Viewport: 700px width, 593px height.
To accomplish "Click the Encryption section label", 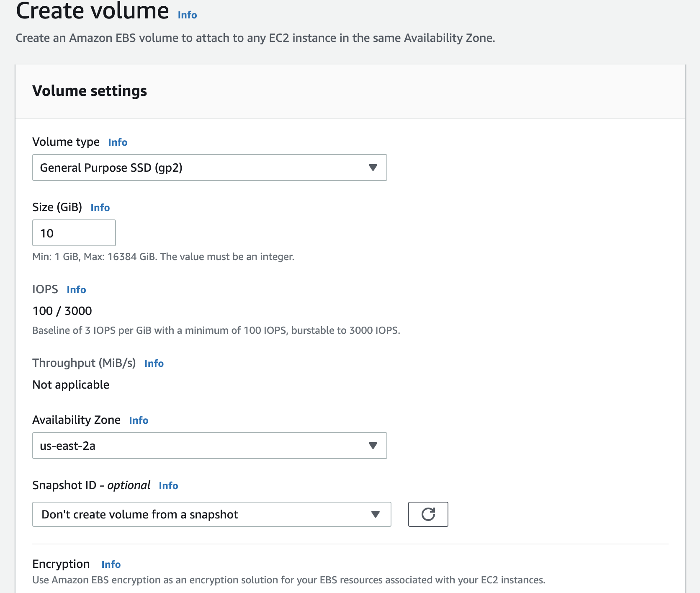I will tap(61, 564).
